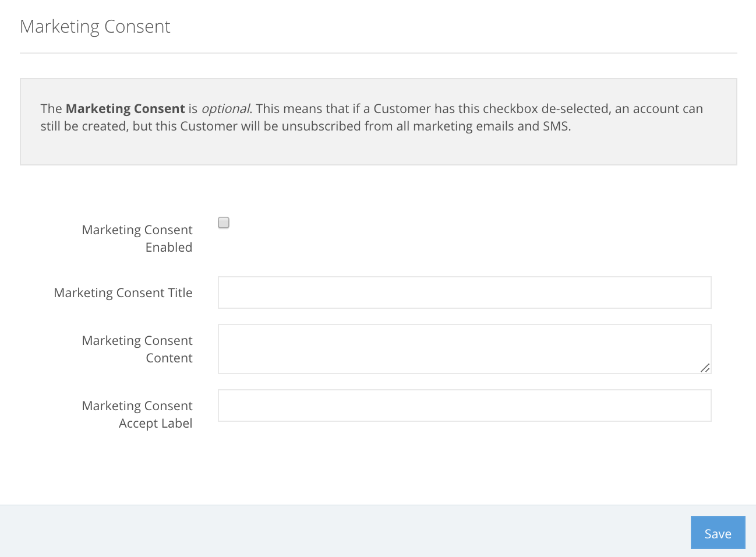756x557 pixels.
Task: Select the Marketing Consent Accept Label field
Action: pos(464,405)
